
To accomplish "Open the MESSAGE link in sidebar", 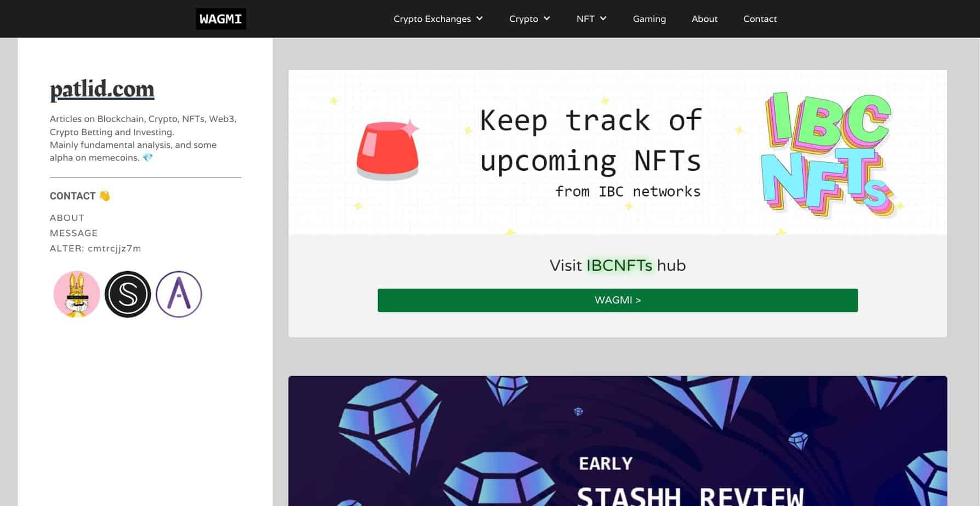I will [x=73, y=233].
